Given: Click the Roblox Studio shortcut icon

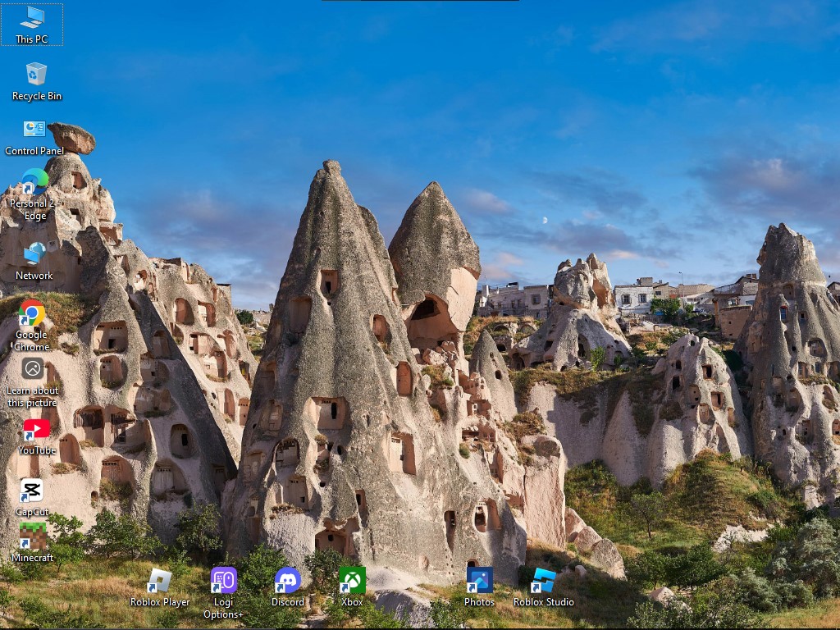Looking at the screenshot, I should coord(543,581).
